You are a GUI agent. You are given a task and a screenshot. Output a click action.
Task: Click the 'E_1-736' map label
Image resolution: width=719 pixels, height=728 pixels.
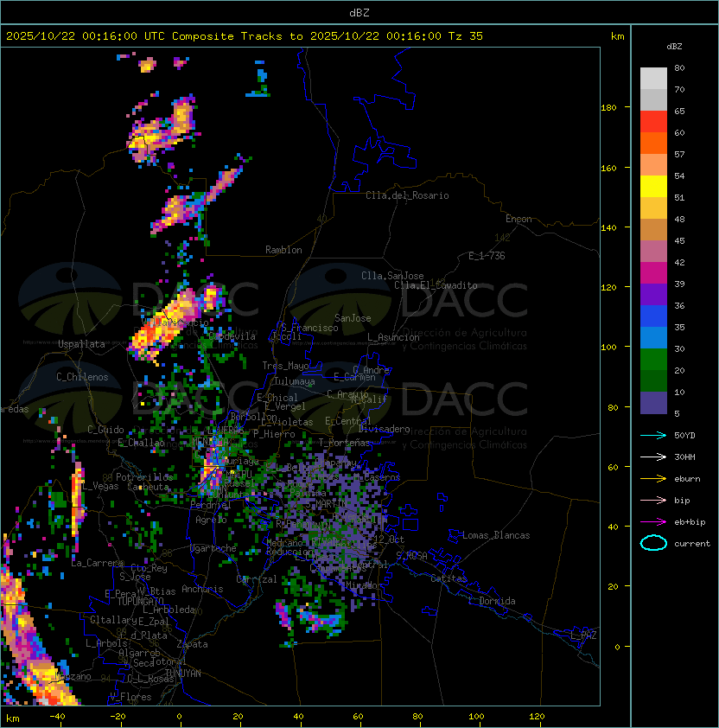(487, 256)
